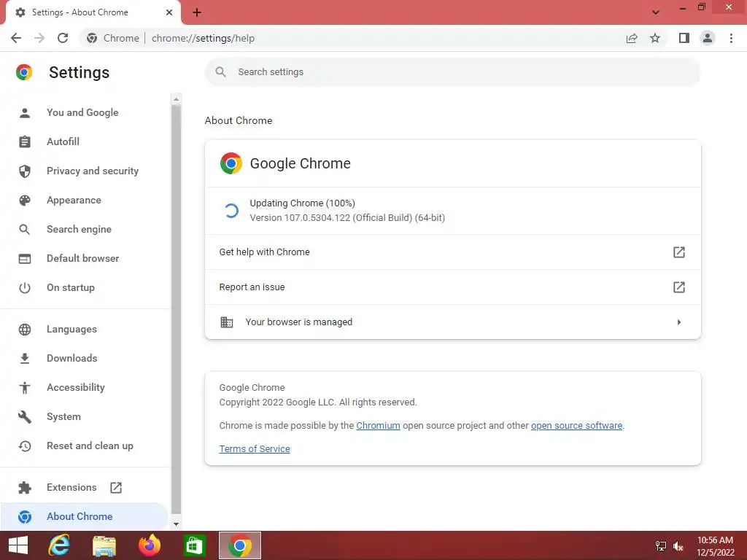The width and height of the screenshot is (747, 560).
Task: Expand Your browser is managed arrow
Action: point(679,322)
